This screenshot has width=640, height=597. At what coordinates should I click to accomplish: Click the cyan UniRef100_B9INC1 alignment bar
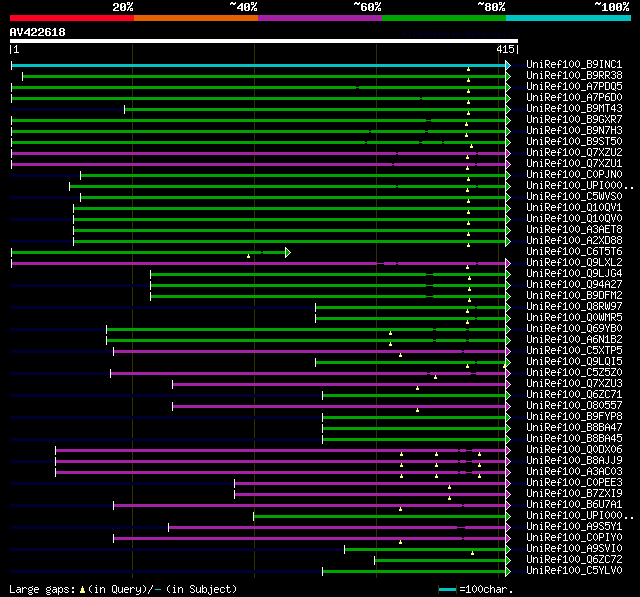pyautogui.click(x=258, y=65)
